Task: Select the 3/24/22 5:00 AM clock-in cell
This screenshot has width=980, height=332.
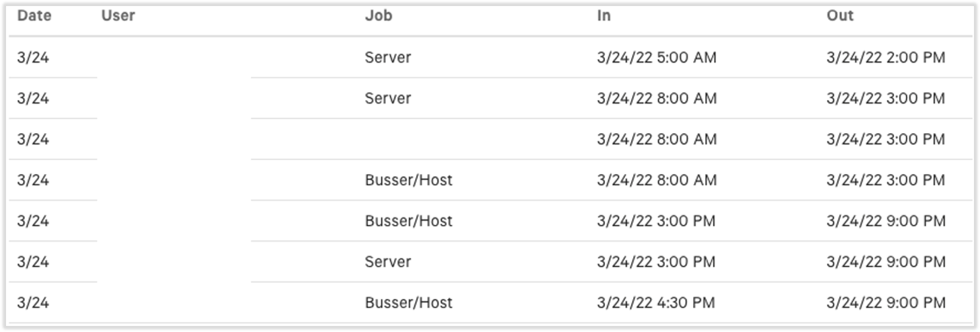Action: click(656, 58)
